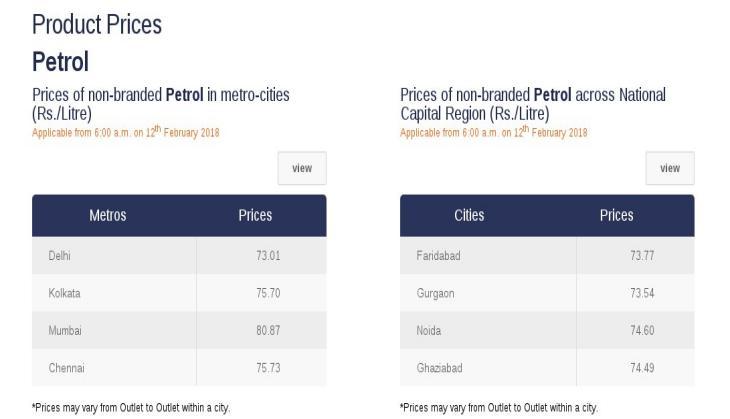Screen dimensions: 730x419
Task: Click Noida price 74.60
Action: click(642, 331)
